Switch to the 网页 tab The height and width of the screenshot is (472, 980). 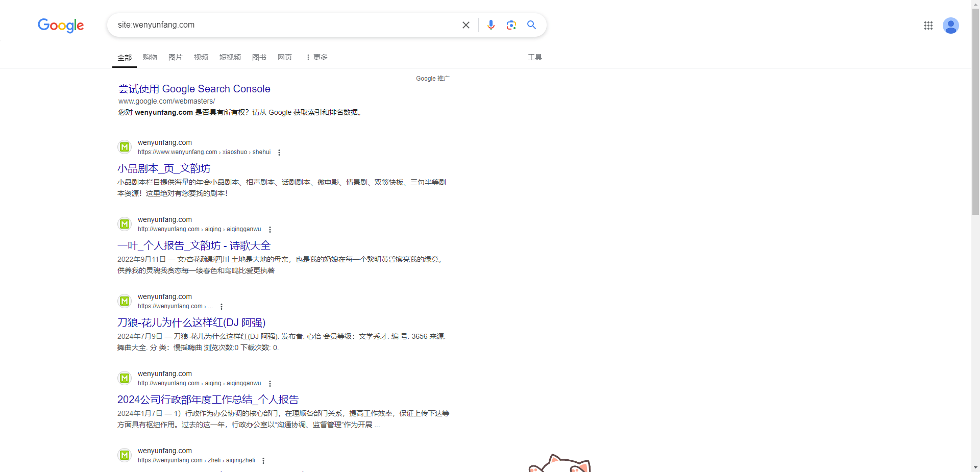coord(285,57)
